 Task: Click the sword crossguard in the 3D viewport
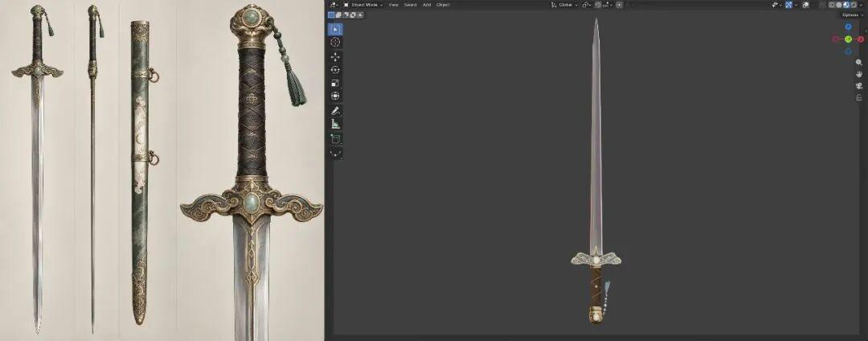[596, 258]
